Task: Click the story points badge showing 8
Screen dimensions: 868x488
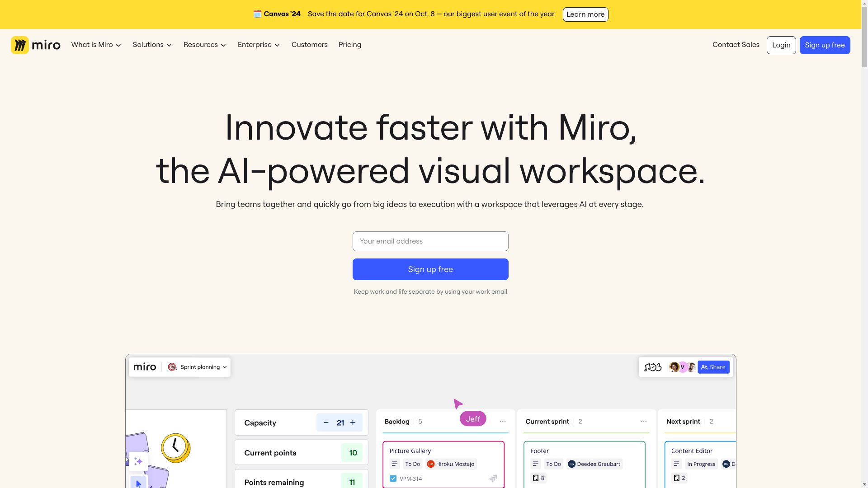Action: [538, 478]
